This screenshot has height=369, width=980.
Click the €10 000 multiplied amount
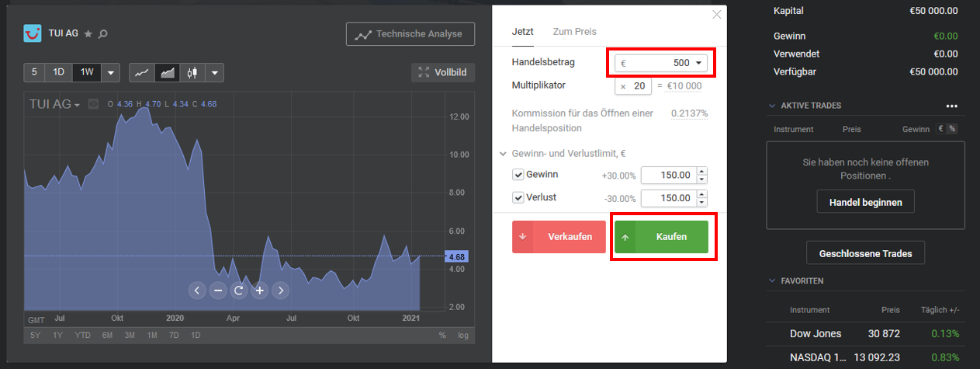click(x=684, y=86)
